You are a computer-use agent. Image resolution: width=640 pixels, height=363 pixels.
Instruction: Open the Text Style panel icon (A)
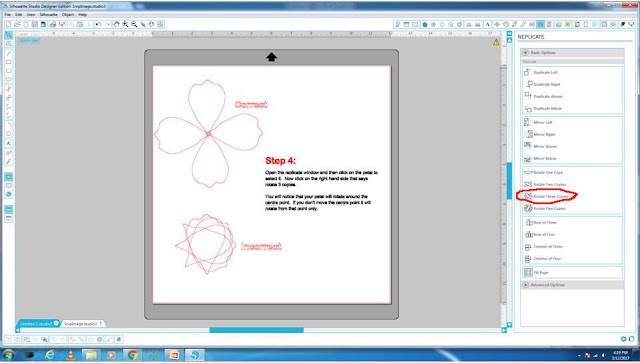tap(487, 24)
